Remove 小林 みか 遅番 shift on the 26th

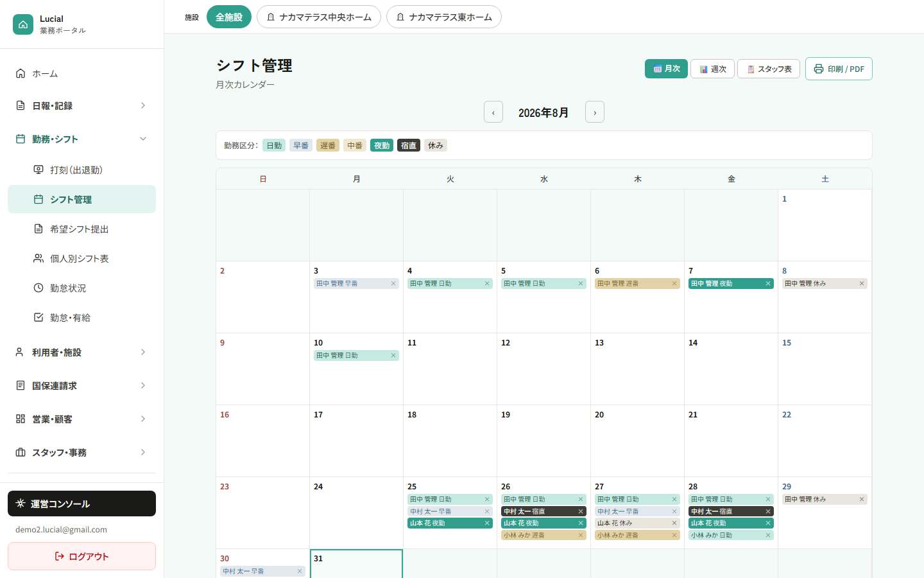[581, 535]
